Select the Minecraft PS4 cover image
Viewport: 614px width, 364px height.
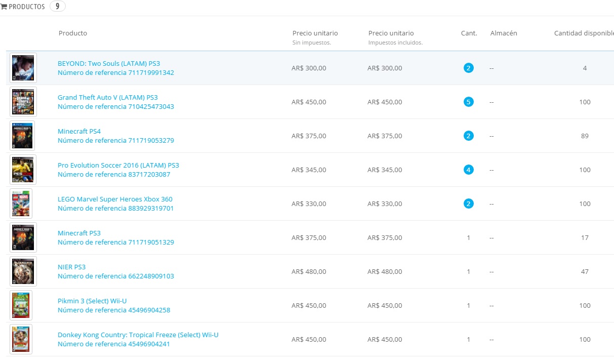pyautogui.click(x=22, y=136)
